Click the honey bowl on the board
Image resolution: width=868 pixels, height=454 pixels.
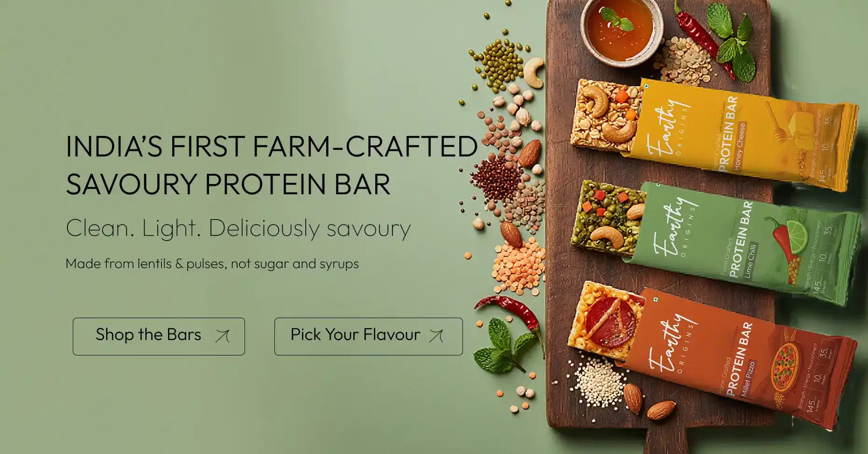click(x=621, y=30)
